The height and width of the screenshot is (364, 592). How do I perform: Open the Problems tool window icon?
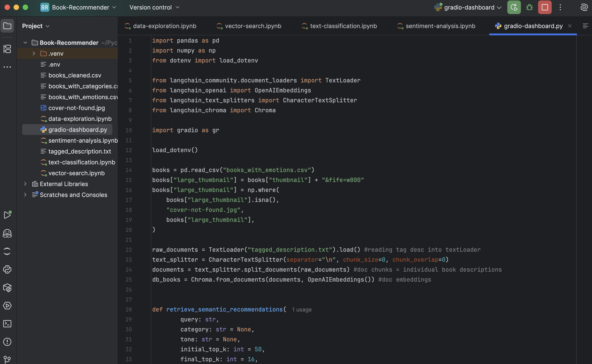tap(7, 342)
